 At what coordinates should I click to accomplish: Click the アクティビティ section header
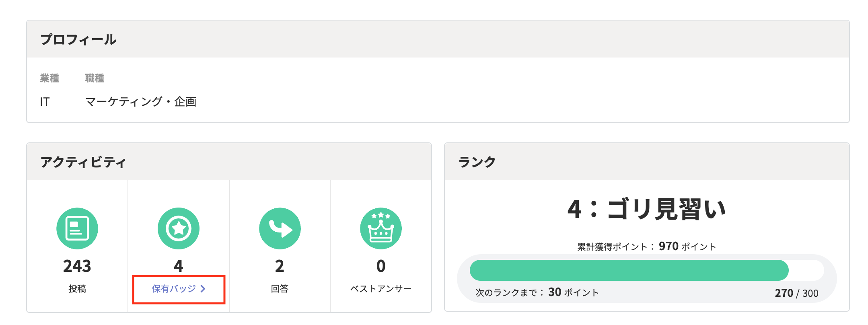[x=83, y=162]
